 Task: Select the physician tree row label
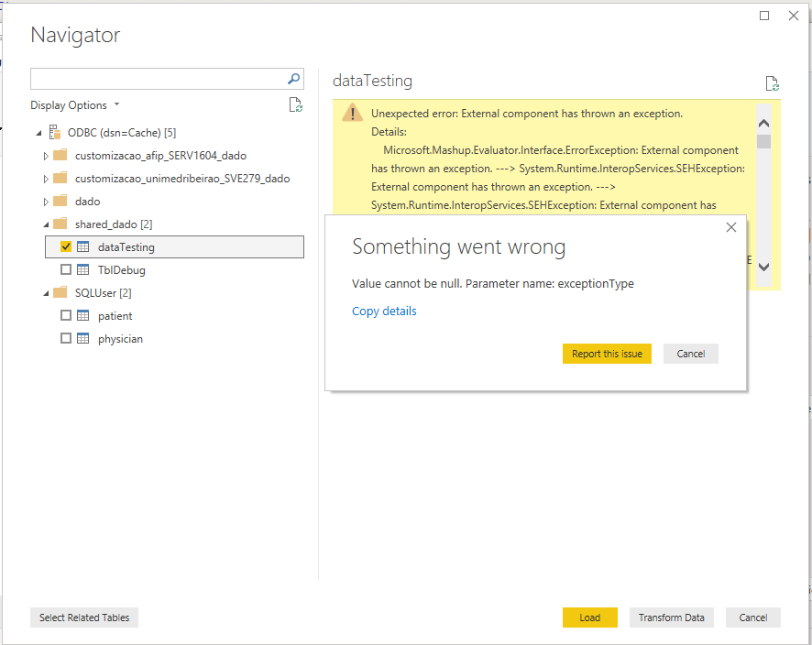[x=120, y=339]
